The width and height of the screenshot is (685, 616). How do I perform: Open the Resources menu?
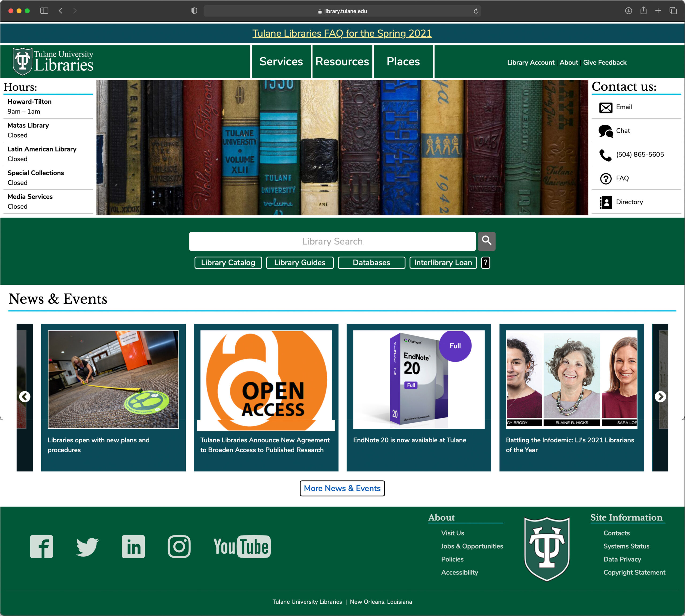coord(342,62)
